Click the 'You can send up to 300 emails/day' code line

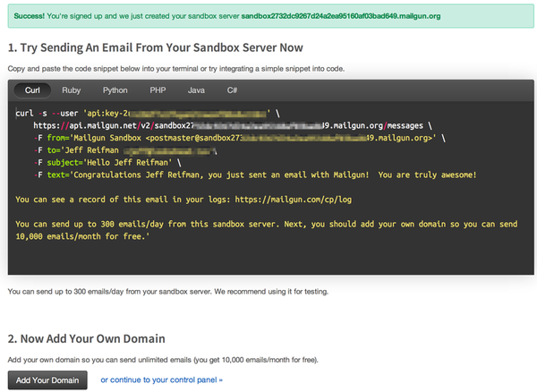(267, 225)
